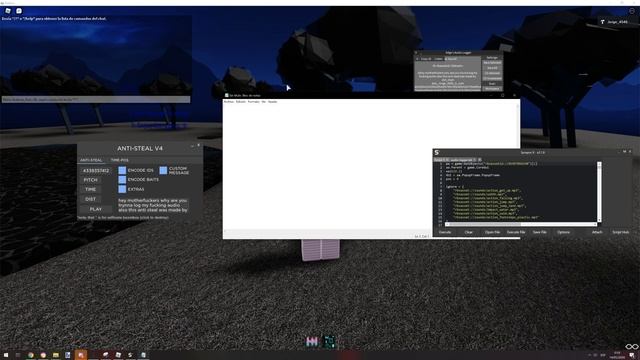Viewport: 640px width, 360px height.
Task: Click the Save File button in Synapse X
Action: [540, 232]
